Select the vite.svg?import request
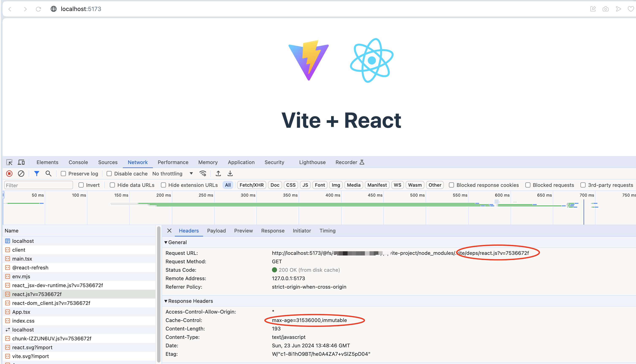 (79, 356)
